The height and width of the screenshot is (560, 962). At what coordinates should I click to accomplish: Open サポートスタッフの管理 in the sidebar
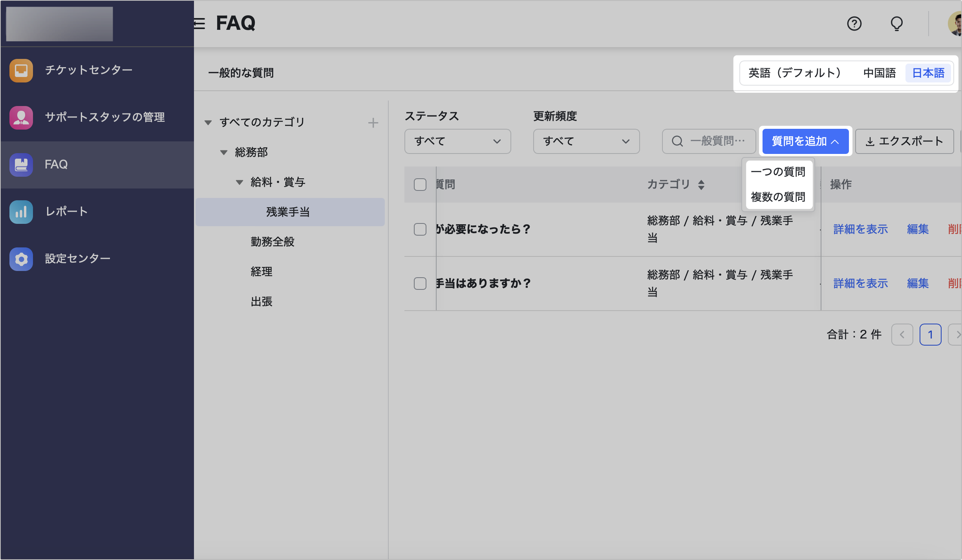click(x=105, y=117)
